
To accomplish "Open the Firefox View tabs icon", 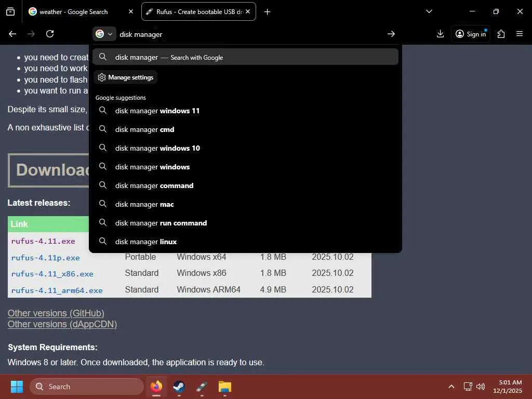I will point(10,11).
